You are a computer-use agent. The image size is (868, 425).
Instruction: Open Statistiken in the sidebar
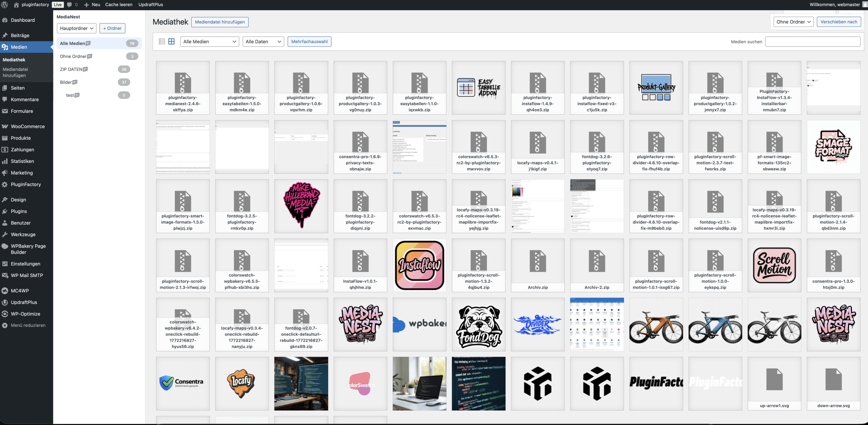[x=22, y=161]
